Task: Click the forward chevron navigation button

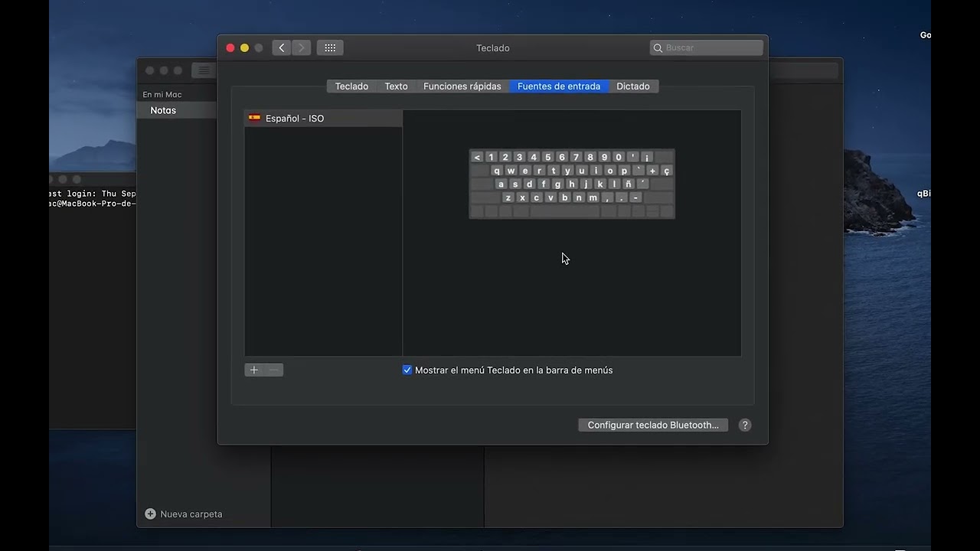Action: pyautogui.click(x=302, y=48)
